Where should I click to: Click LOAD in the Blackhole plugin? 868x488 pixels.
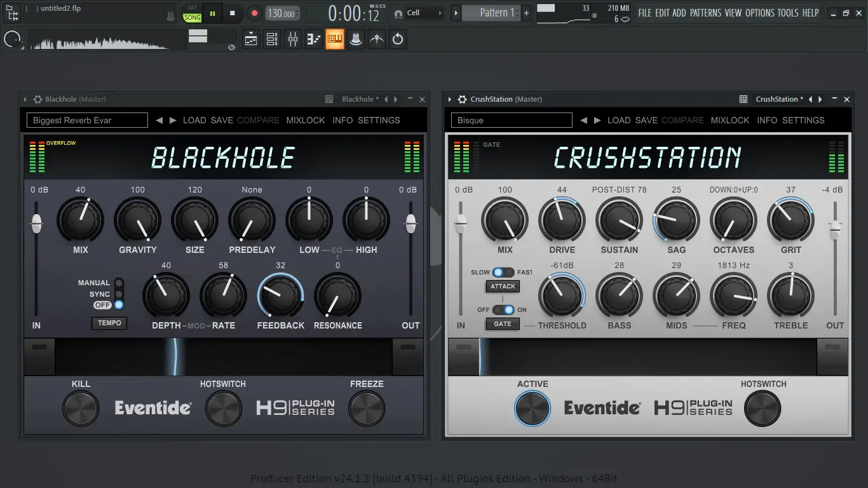click(x=194, y=120)
